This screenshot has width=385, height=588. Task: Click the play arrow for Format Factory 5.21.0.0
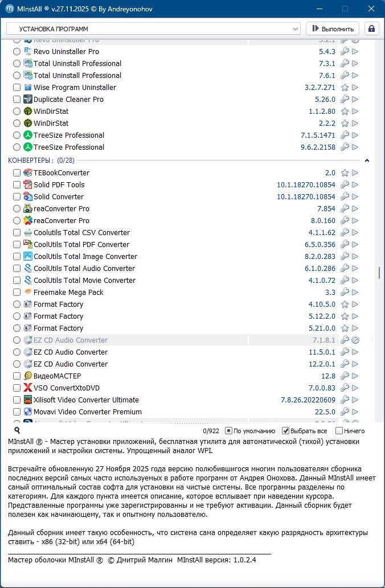coord(355,328)
